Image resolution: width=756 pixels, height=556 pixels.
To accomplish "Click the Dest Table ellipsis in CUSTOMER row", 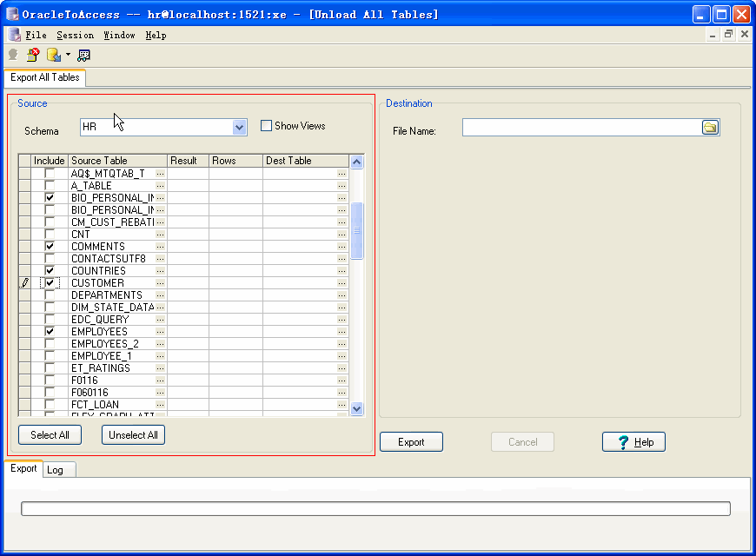I will click(342, 283).
